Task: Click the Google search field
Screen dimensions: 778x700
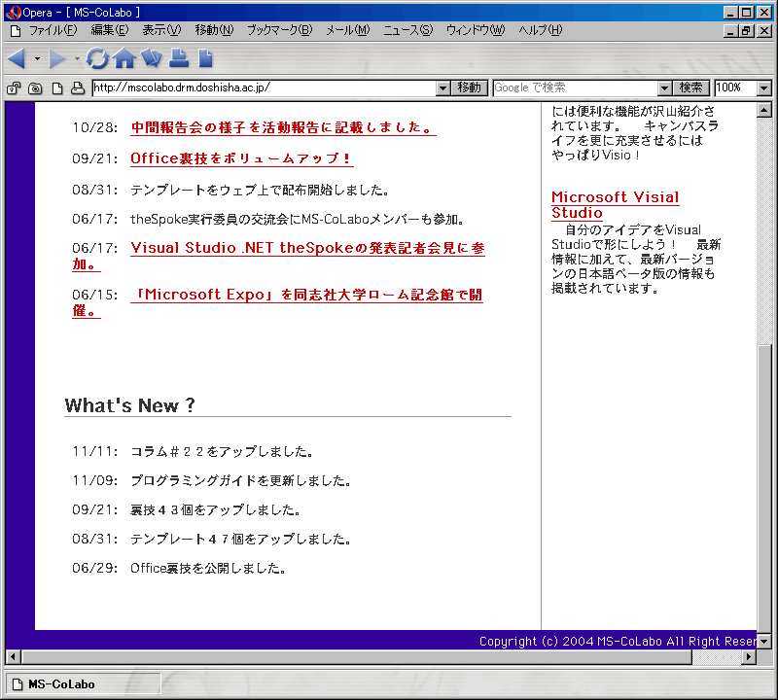Action: pos(576,88)
